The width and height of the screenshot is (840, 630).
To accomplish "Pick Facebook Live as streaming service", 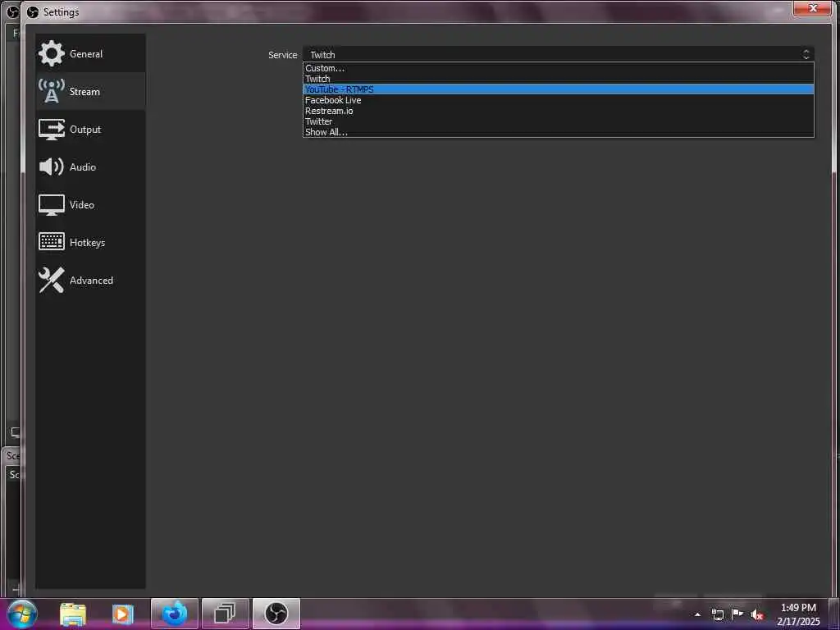I will (558, 100).
